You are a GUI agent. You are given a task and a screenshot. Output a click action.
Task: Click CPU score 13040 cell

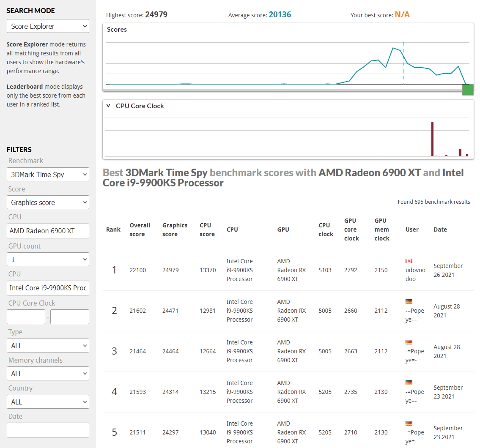[x=208, y=432]
